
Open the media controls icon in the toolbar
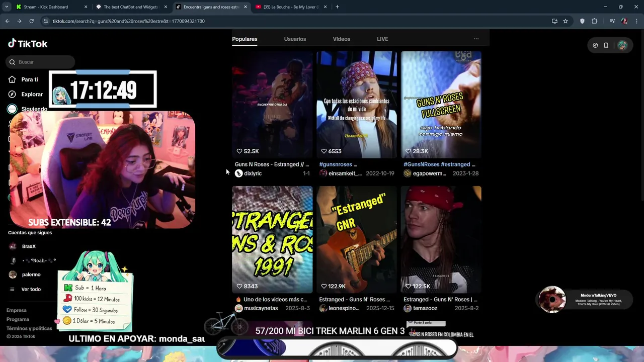click(x=612, y=21)
